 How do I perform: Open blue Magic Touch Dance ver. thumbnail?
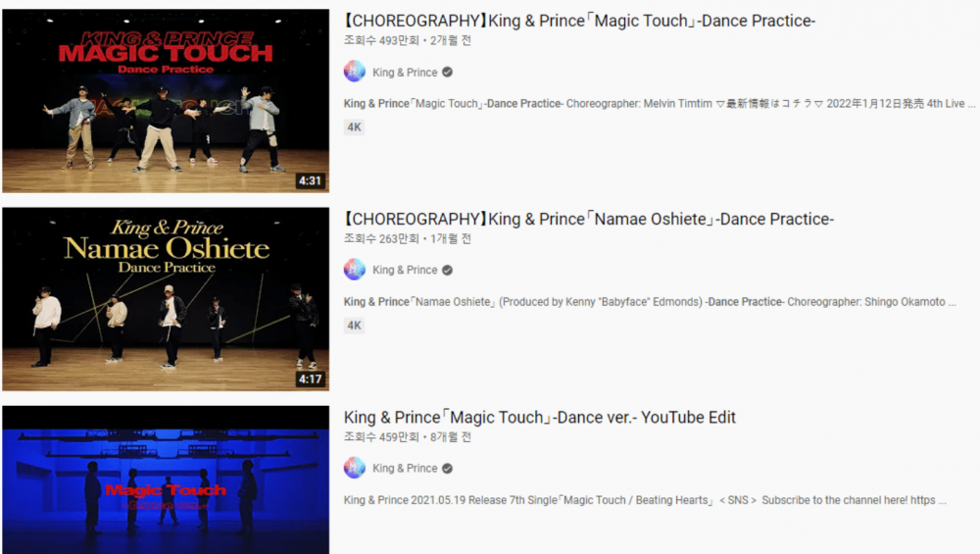(166, 479)
